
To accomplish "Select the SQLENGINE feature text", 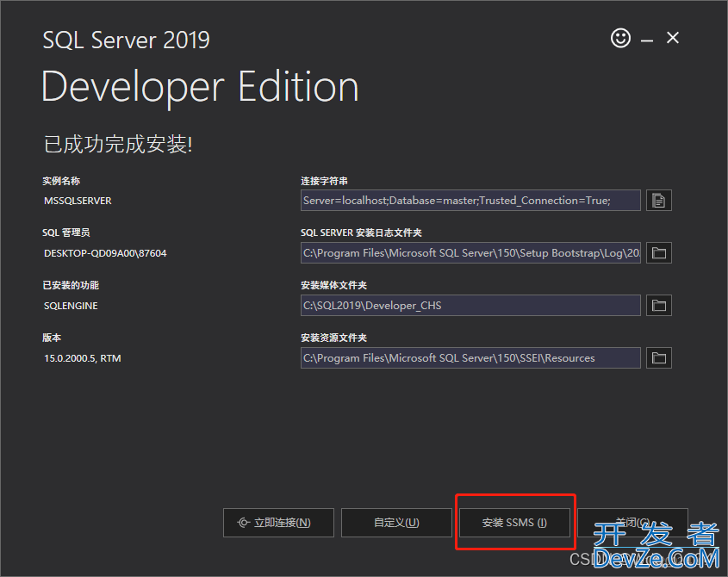I will [71, 306].
